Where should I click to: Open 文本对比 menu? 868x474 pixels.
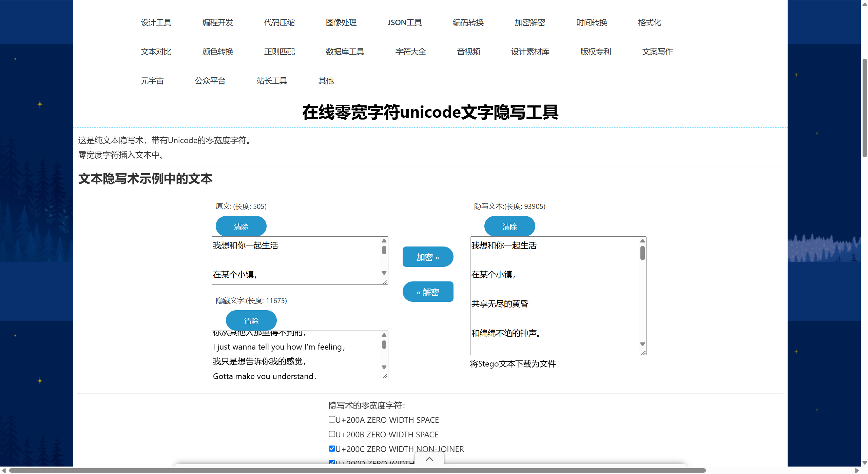(156, 52)
